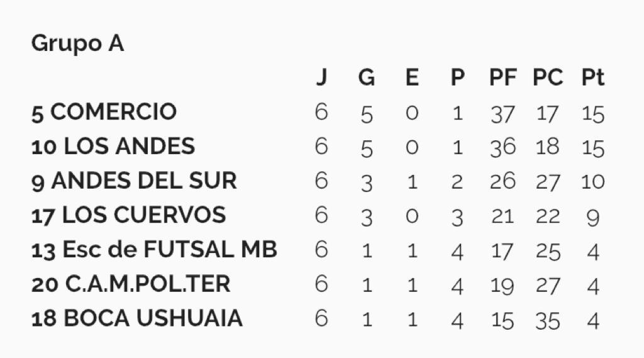Click the G column header
The height and width of the screenshot is (358, 644).
pos(367,77)
